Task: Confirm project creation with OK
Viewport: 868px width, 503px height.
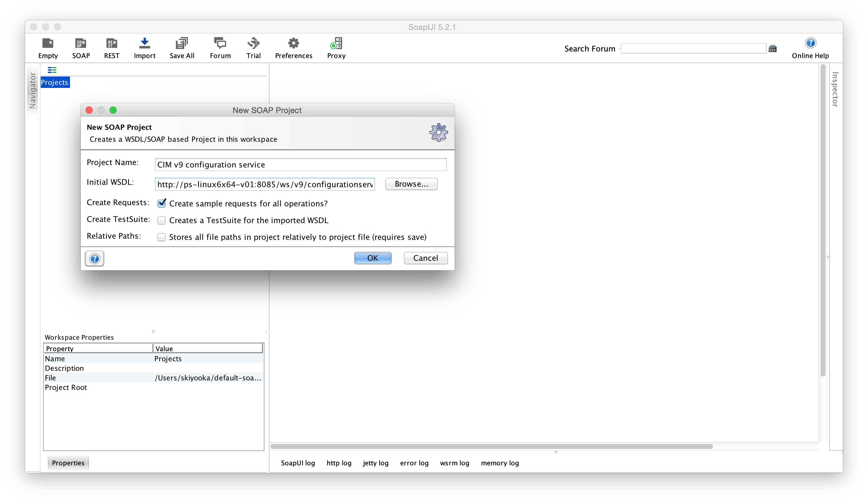Action: click(x=372, y=257)
